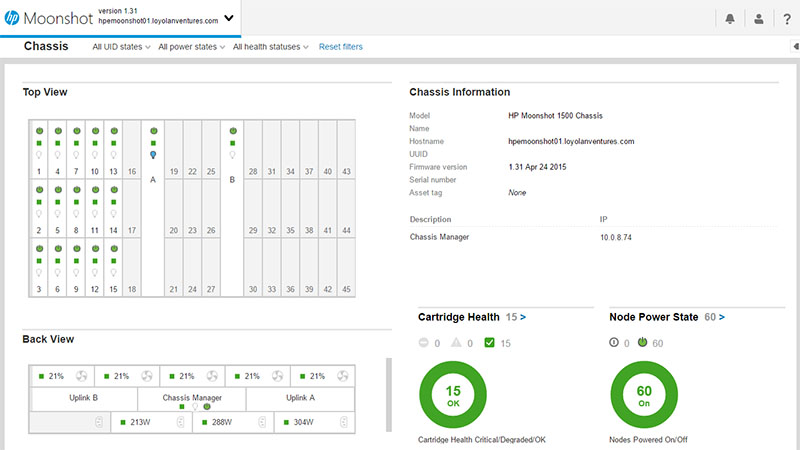
Task: Open Cartridge Health details arrow link
Action: (522, 317)
